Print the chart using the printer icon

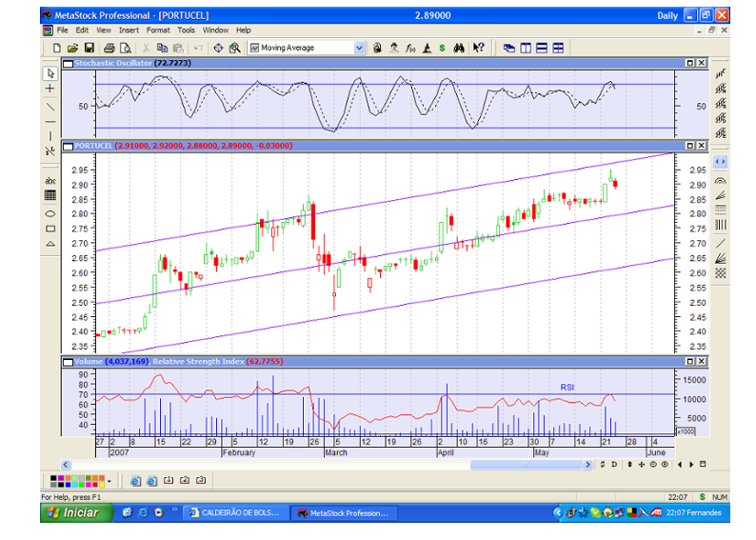tap(109, 48)
